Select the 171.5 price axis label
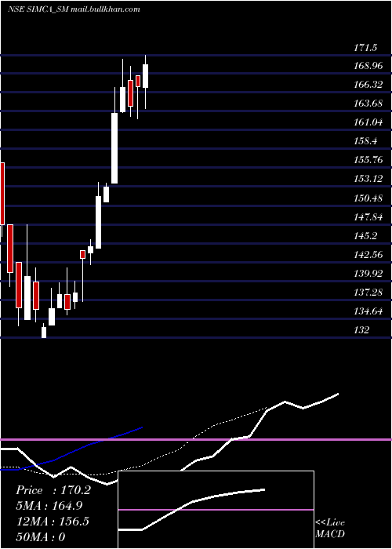This screenshot has width=392, height=549. [365, 48]
